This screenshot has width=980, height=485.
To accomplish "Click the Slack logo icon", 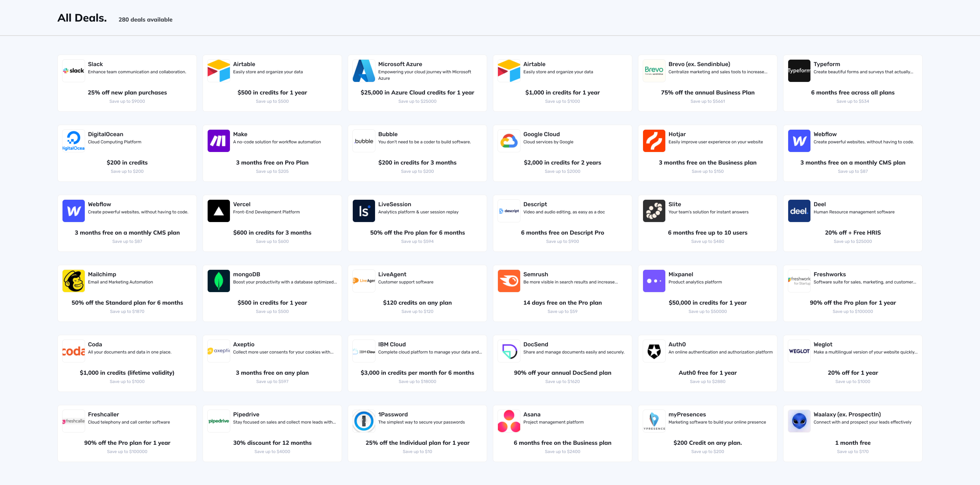I will 73,70.
